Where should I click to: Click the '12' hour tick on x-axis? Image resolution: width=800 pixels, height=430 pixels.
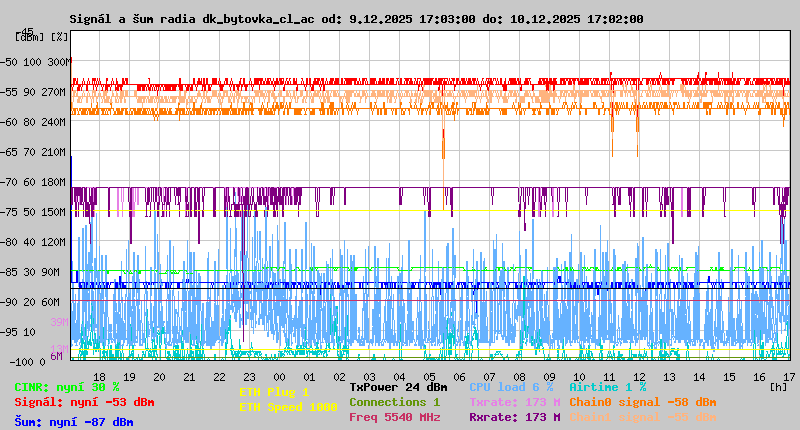639,377
